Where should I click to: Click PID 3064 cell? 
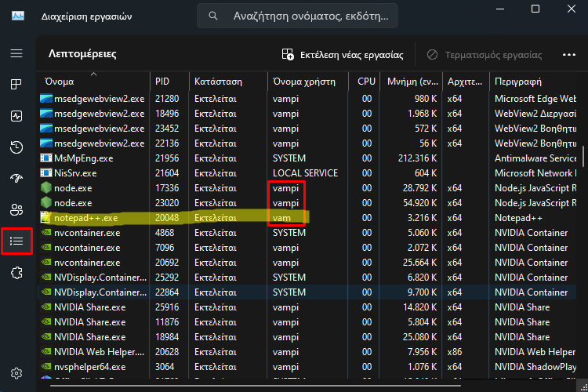[165, 367]
